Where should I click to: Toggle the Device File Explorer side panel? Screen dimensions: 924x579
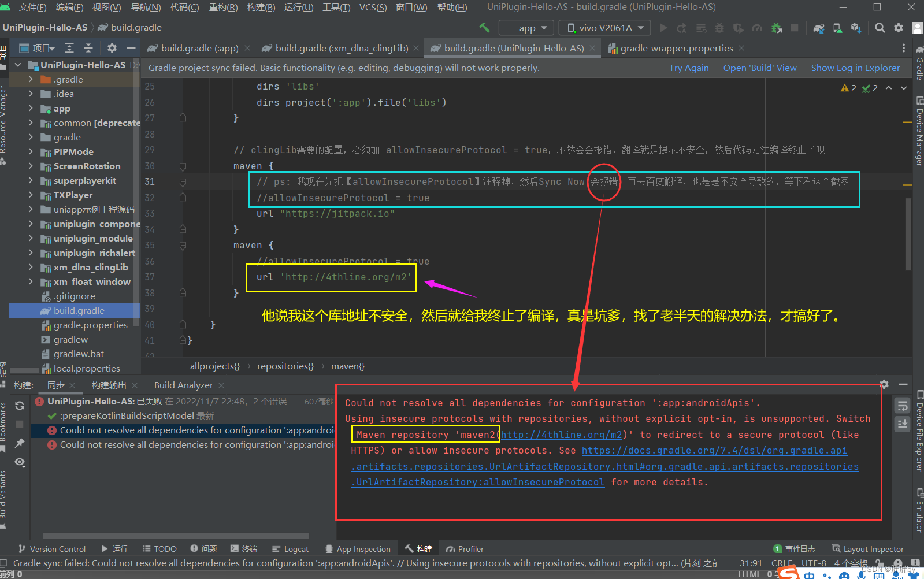click(x=919, y=431)
